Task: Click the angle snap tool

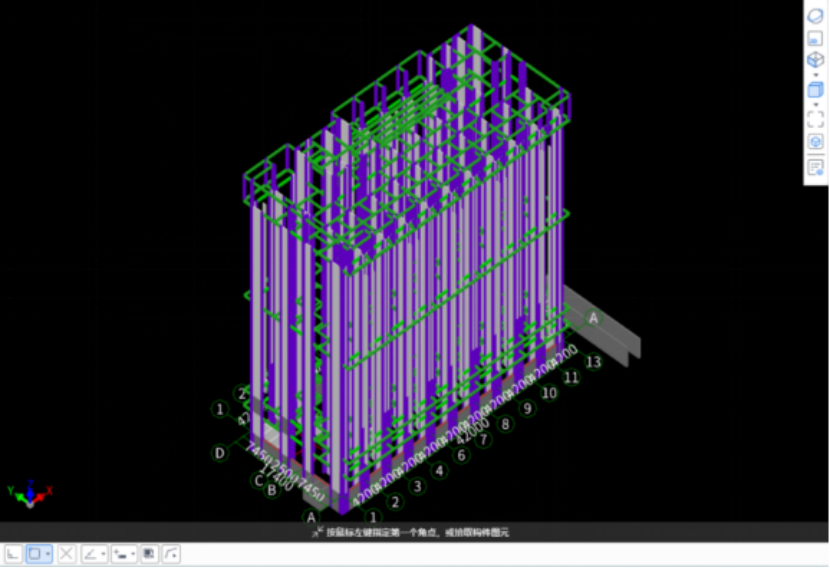Action: (91, 553)
